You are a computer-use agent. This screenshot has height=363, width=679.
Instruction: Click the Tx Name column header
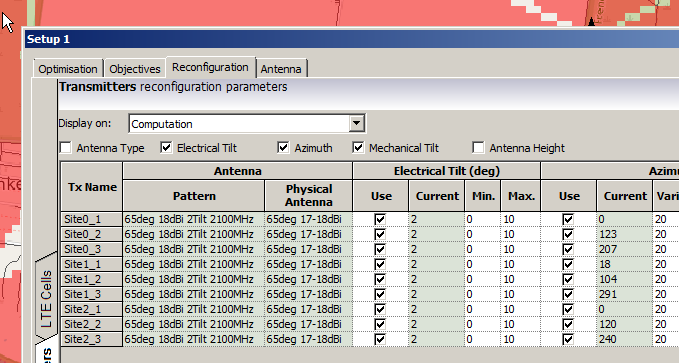(x=92, y=187)
